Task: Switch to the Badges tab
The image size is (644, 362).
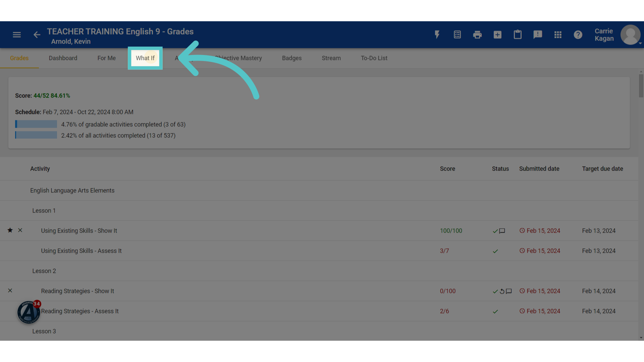Action: pyautogui.click(x=292, y=58)
